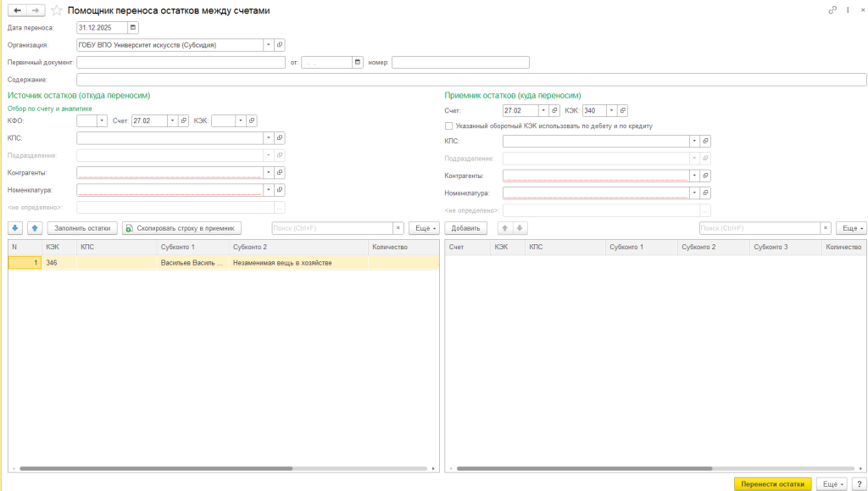Move source row up with blue arrow

click(34, 228)
